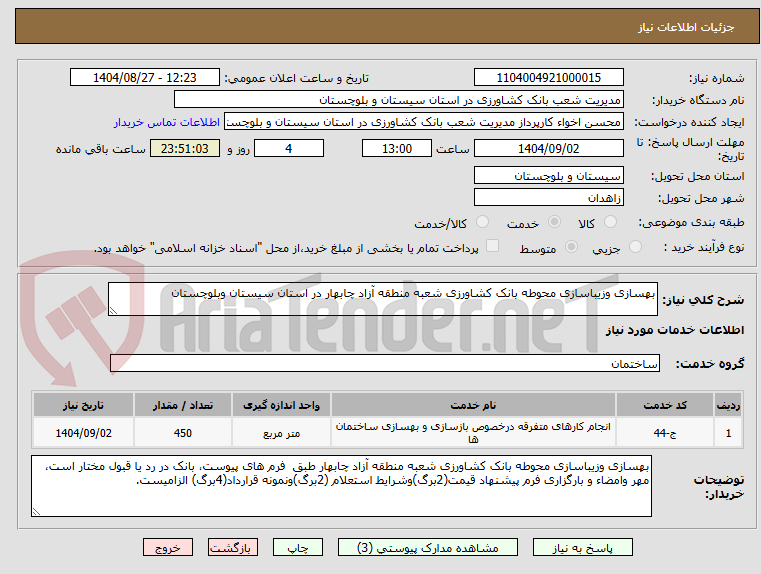The image size is (761, 574).
Task: Select the 'خدمت' radio button
Action: (x=554, y=222)
